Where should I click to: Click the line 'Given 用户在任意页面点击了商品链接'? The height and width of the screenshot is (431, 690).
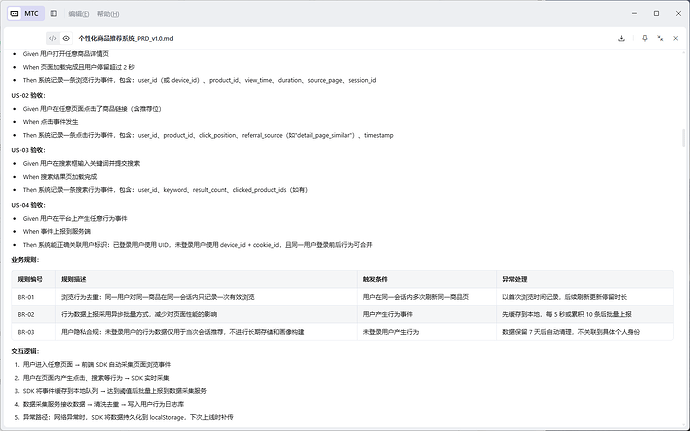92,109
